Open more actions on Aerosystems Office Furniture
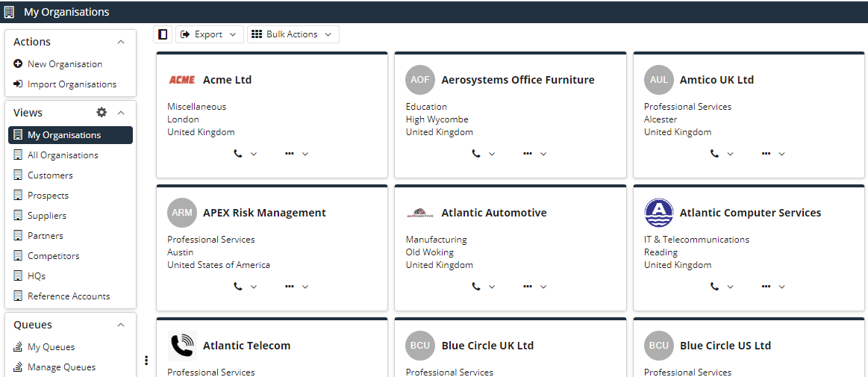The height and width of the screenshot is (377, 868). point(528,153)
